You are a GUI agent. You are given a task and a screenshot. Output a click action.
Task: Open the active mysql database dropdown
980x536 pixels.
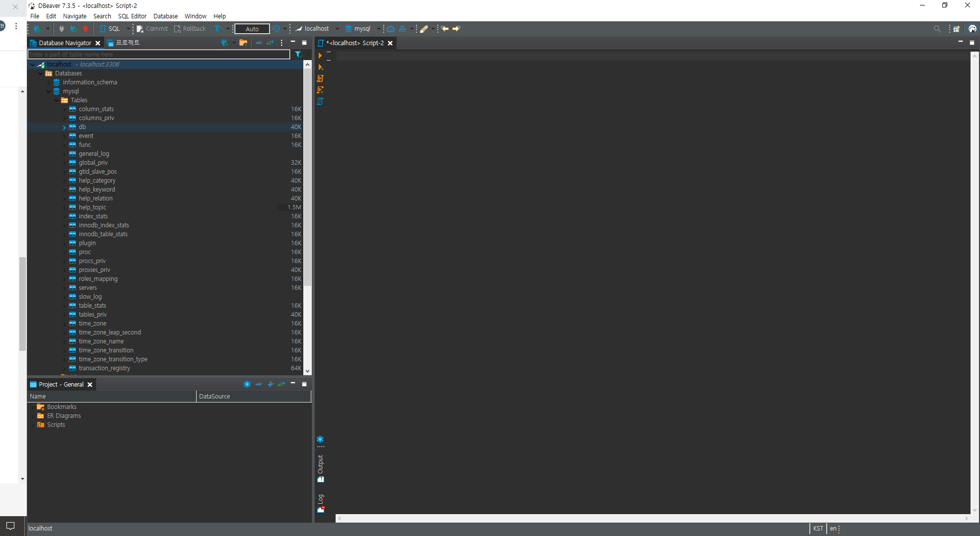click(x=379, y=29)
